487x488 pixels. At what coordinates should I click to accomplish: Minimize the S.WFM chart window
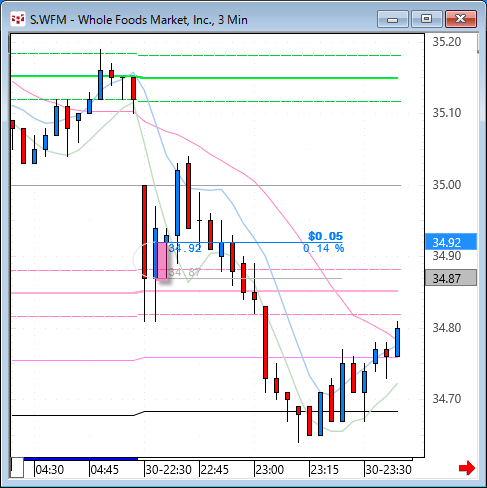click(393, 19)
